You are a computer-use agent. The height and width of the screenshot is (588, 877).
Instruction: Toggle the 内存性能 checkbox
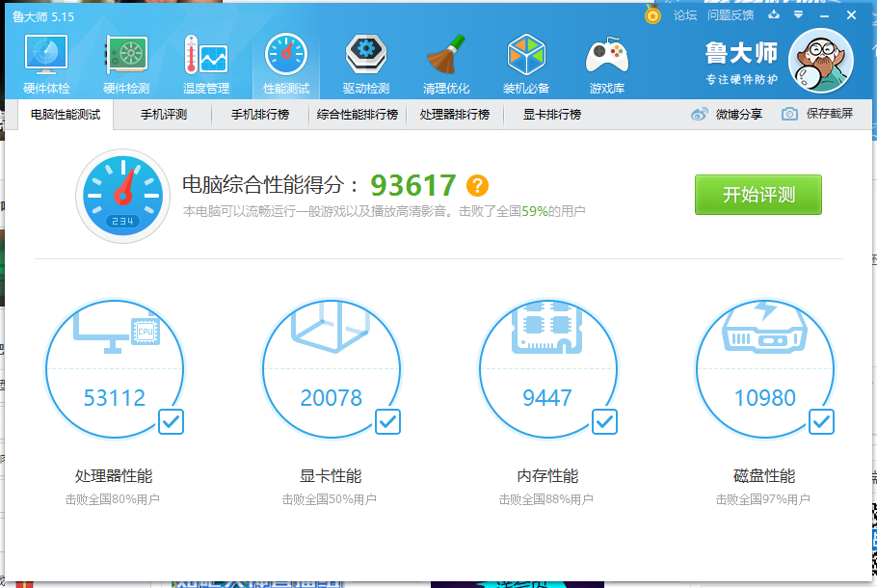coord(604,422)
